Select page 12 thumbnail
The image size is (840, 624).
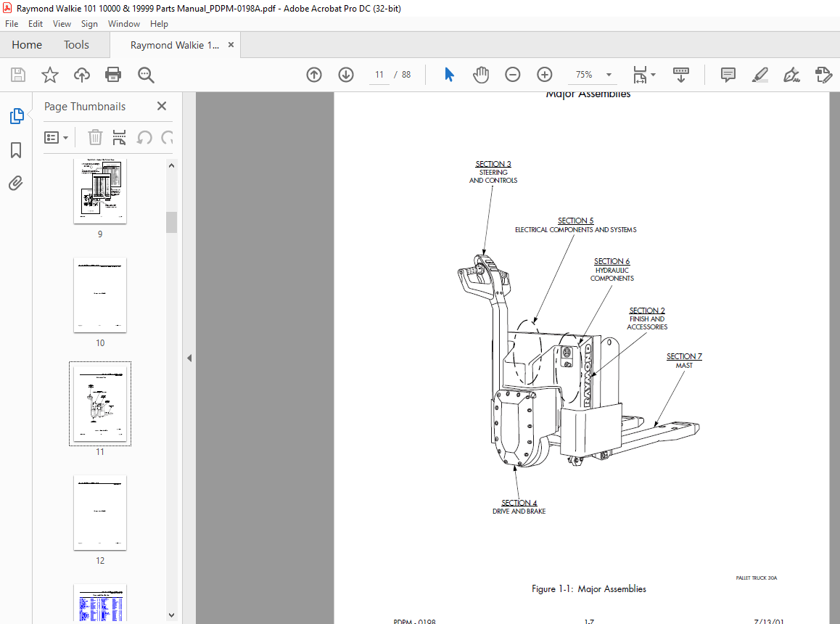click(100, 512)
